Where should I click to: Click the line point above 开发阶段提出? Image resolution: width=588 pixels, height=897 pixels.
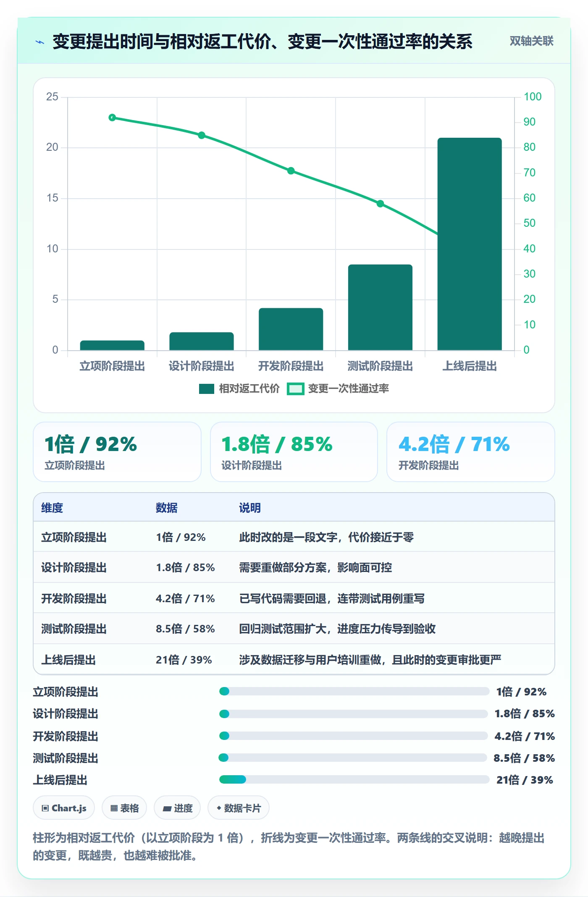[291, 171]
